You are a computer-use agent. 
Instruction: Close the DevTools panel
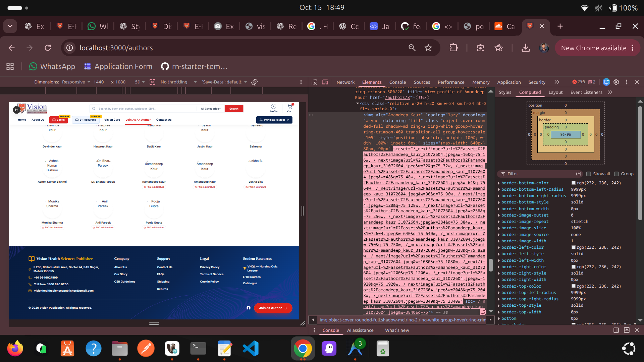click(x=637, y=82)
